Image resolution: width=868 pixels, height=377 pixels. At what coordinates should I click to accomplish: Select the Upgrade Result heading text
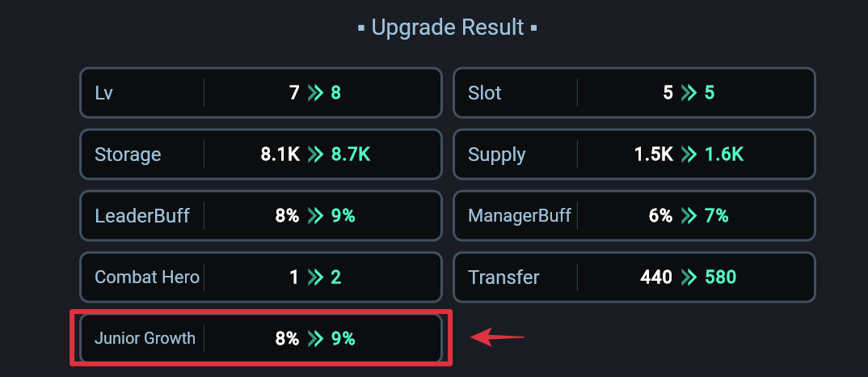(x=447, y=28)
